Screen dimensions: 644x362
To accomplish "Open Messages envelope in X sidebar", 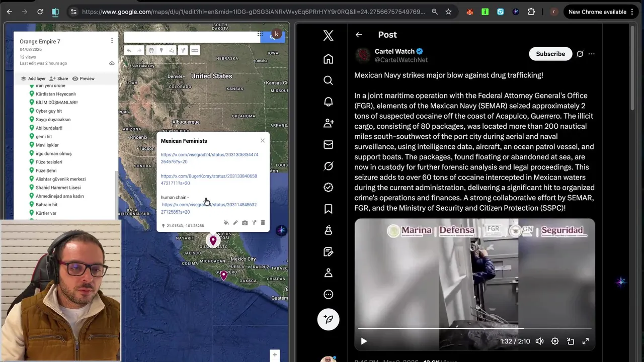I will (328, 145).
